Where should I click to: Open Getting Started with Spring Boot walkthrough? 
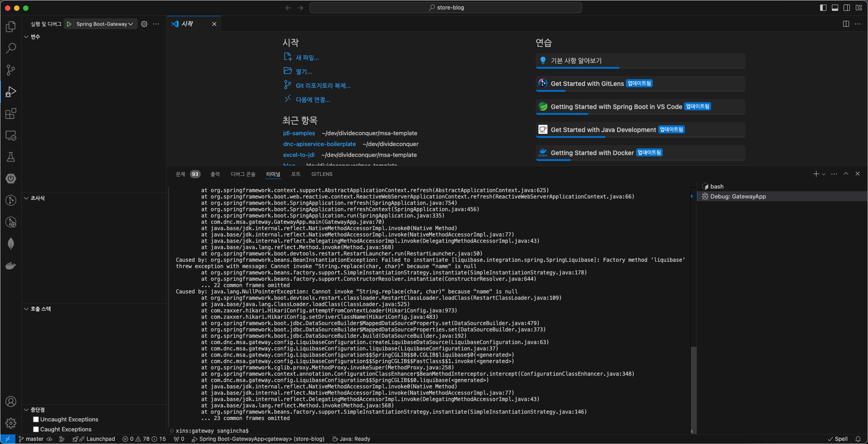coord(640,107)
